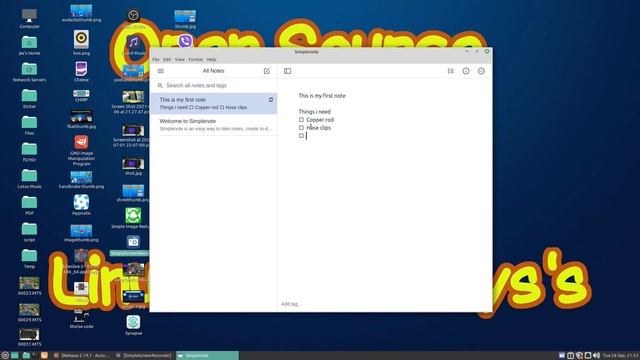Open the Etcher folder on desktop
This screenshot has width=640, height=360.
tap(29, 99)
